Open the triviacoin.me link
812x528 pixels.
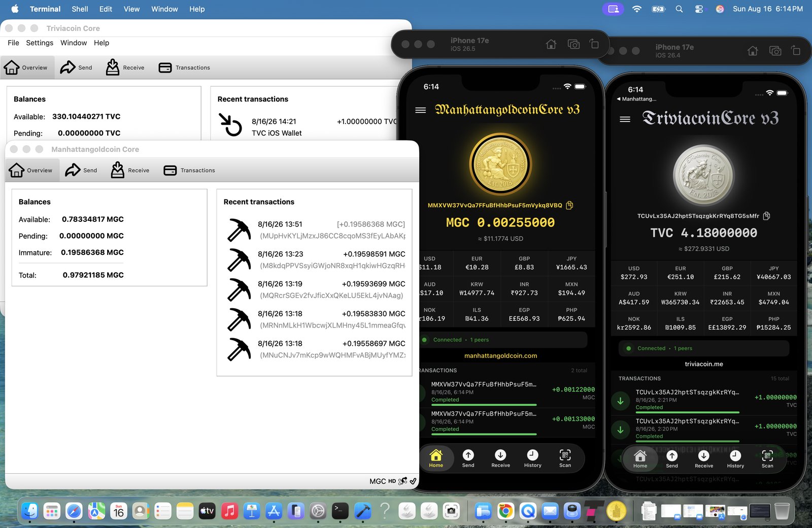pyautogui.click(x=704, y=364)
